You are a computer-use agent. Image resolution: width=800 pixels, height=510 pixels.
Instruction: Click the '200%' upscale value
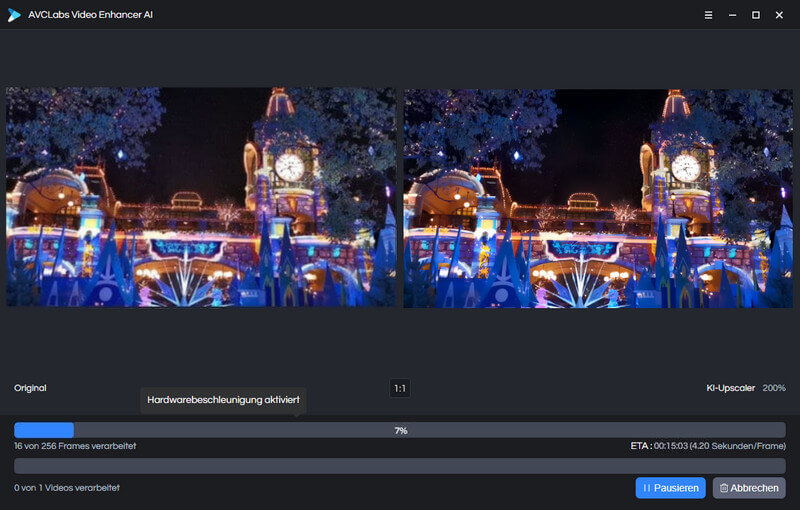click(774, 388)
